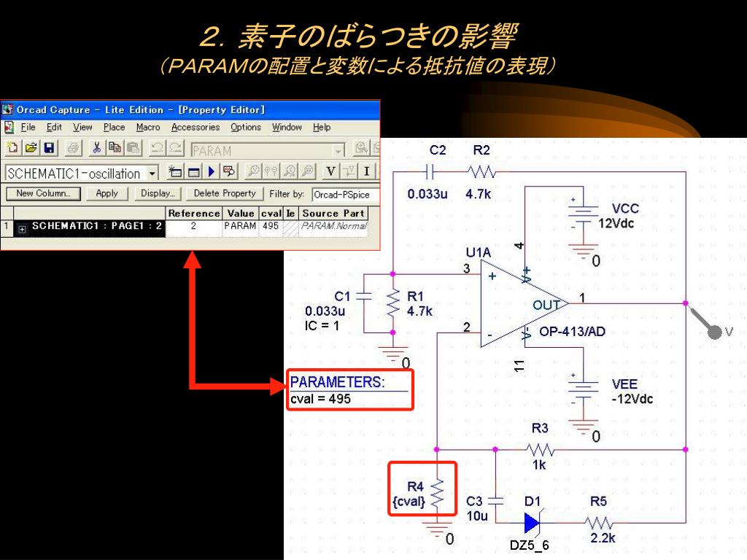Click the New document toolbar icon
747x560 pixels.
(12, 148)
